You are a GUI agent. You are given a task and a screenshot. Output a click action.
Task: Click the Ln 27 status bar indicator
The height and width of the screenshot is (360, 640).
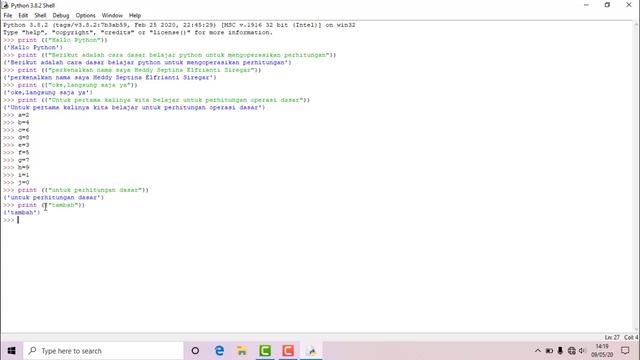point(612,338)
